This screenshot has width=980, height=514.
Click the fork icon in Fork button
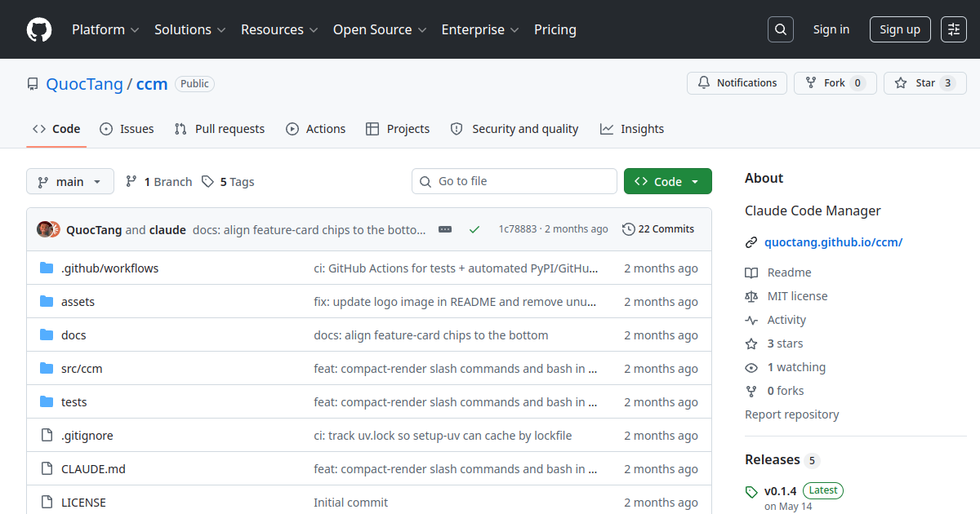[811, 83]
